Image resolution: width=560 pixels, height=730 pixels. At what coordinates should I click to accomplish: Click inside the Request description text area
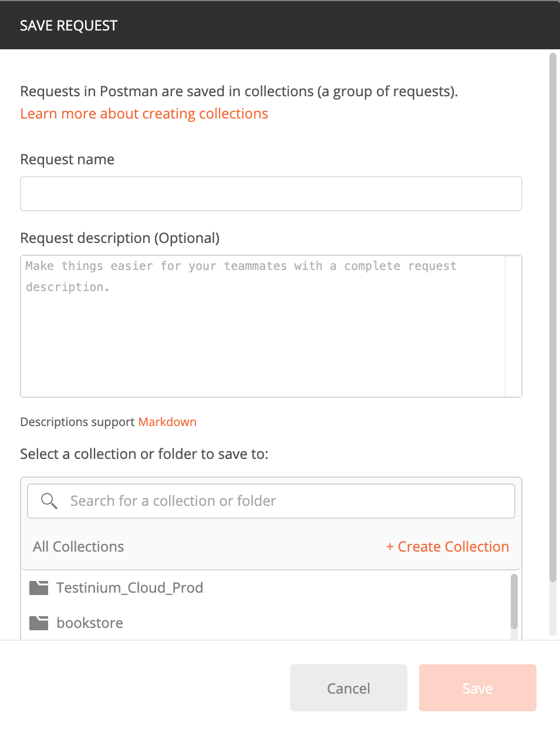263,326
